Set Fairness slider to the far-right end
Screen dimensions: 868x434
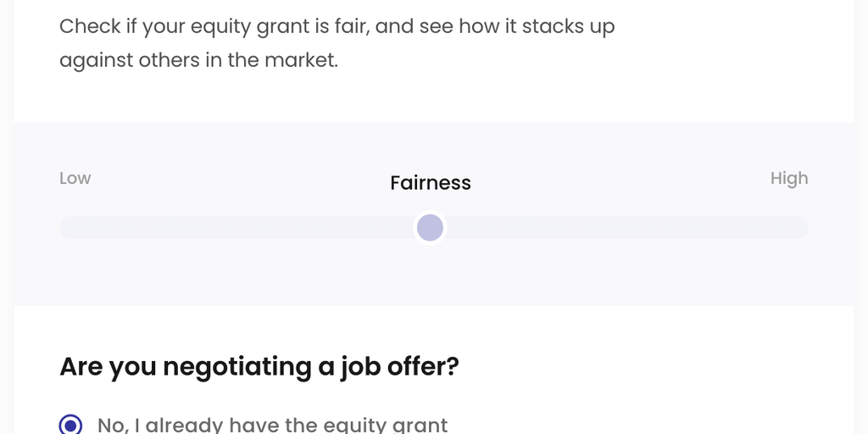click(x=805, y=227)
